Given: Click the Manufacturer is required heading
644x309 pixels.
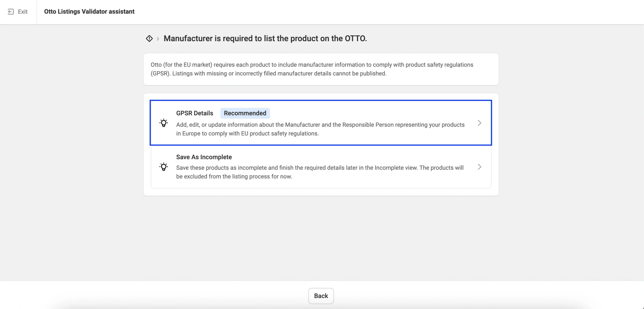Looking at the screenshot, I should 265,38.
